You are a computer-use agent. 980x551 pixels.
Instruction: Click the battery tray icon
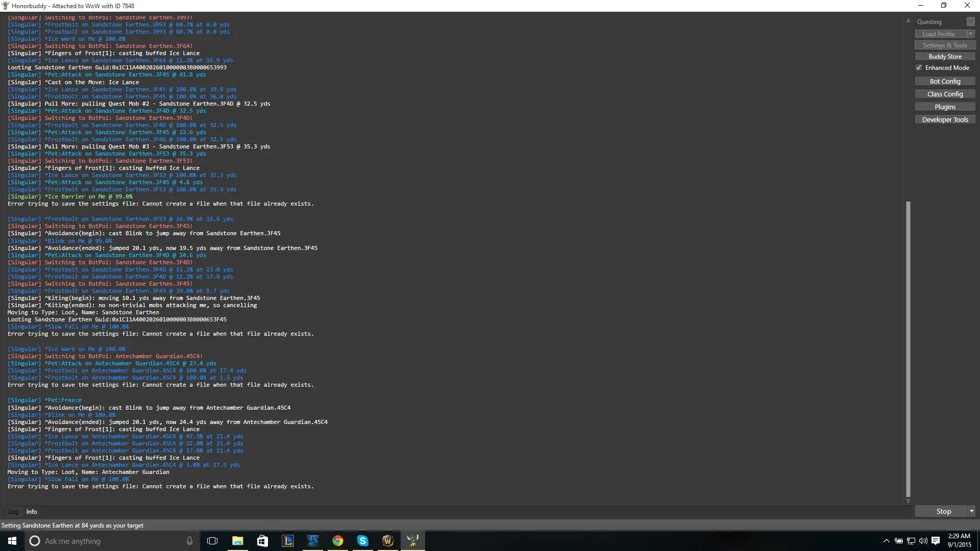point(899,541)
